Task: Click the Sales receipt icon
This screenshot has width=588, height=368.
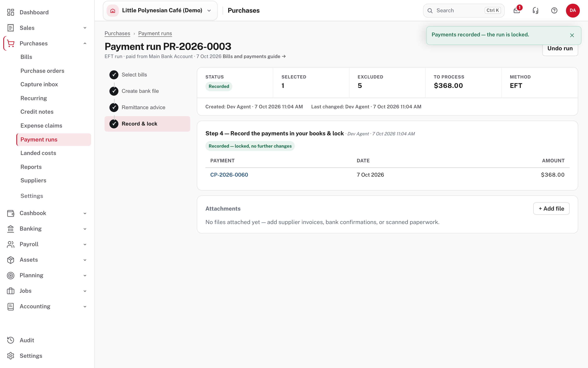Action: (x=10, y=28)
